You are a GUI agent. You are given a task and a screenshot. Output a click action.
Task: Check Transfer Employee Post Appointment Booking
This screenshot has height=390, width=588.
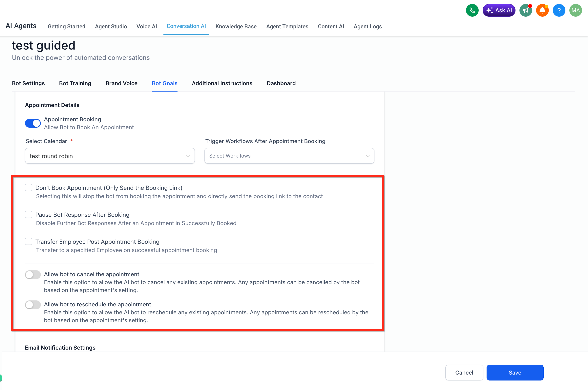click(x=29, y=241)
